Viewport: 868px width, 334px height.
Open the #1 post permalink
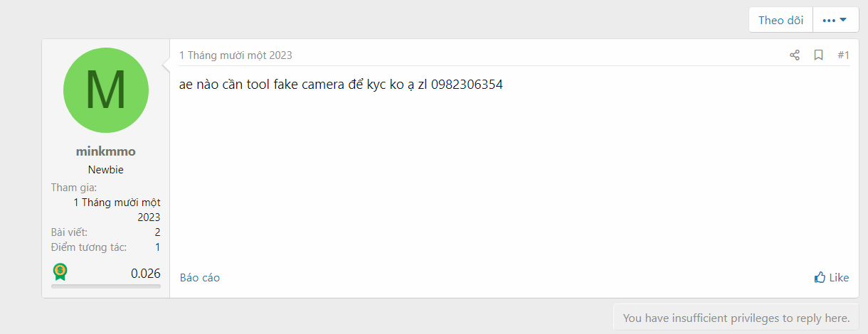click(x=843, y=55)
